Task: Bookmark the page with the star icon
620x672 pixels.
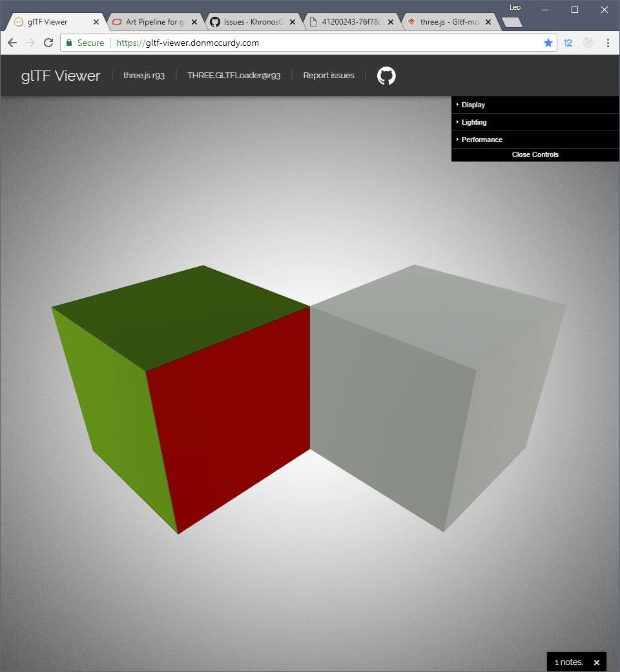Action: pyautogui.click(x=548, y=42)
